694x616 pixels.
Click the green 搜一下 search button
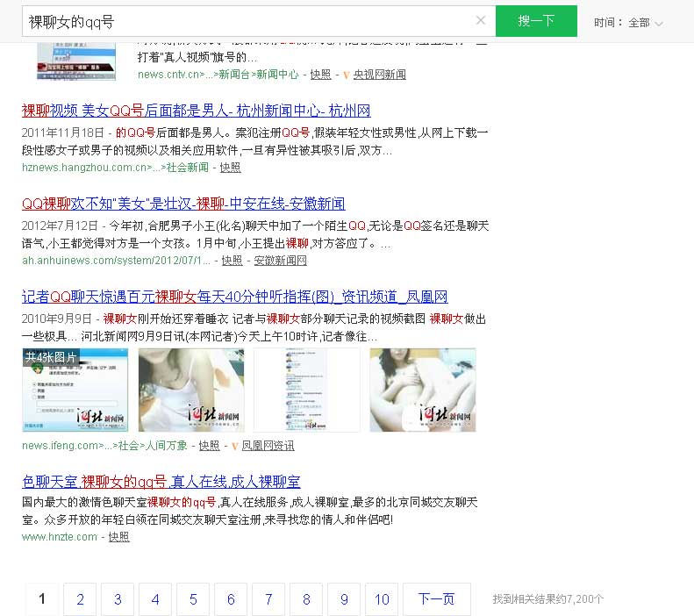pos(536,21)
